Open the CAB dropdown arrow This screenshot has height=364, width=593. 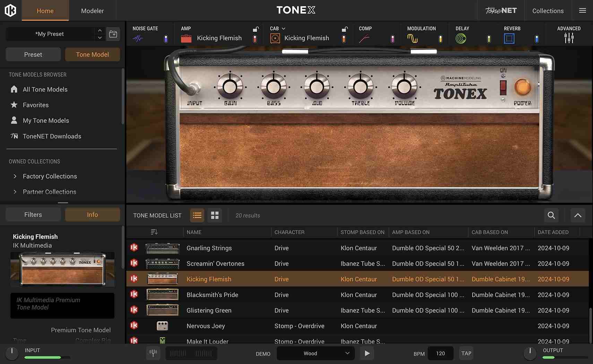(284, 28)
